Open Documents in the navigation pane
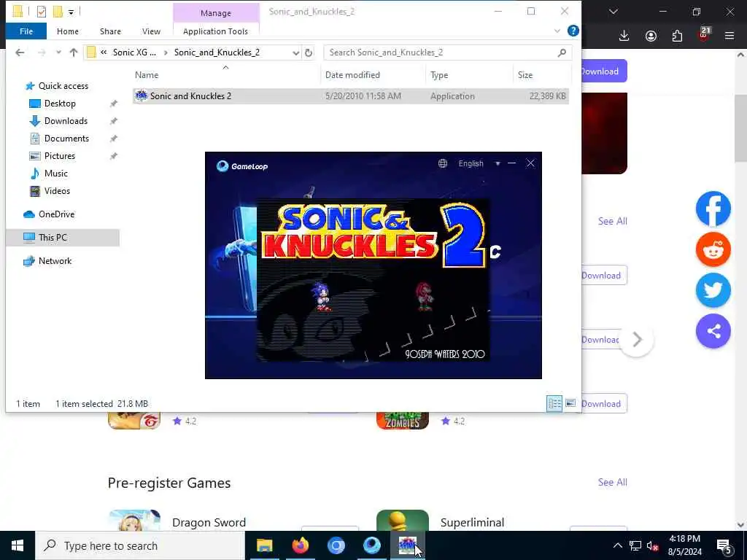747x560 pixels. (66, 139)
